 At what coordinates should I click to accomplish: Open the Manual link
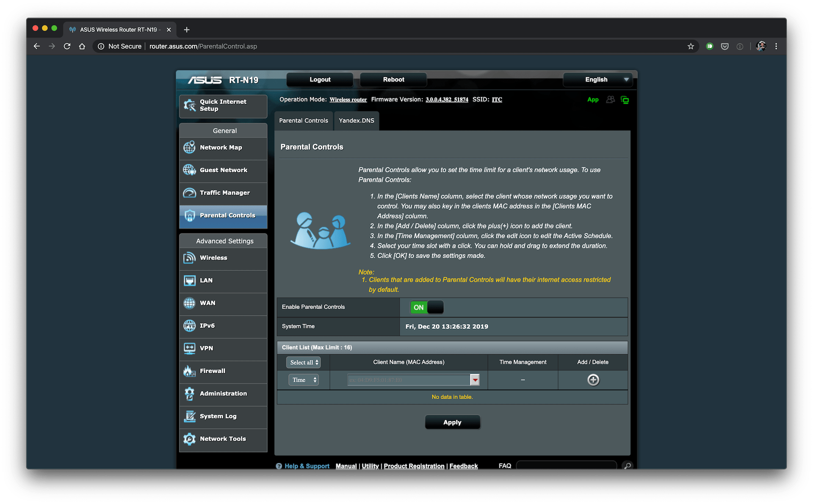pos(346,466)
